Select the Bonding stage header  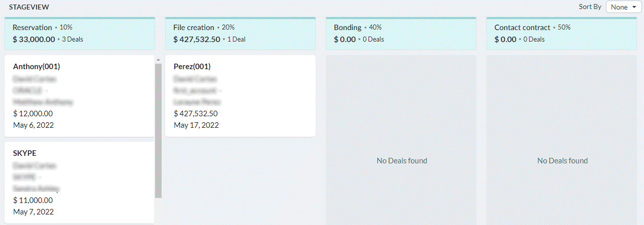[x=401, y=34]
